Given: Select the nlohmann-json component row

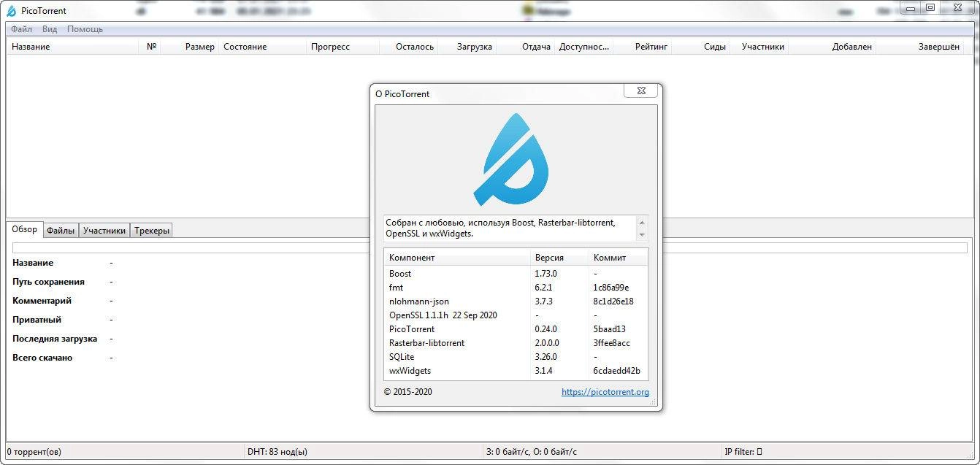Looking at the screenshot, I should pyautogui.click(x=516, y=301).
